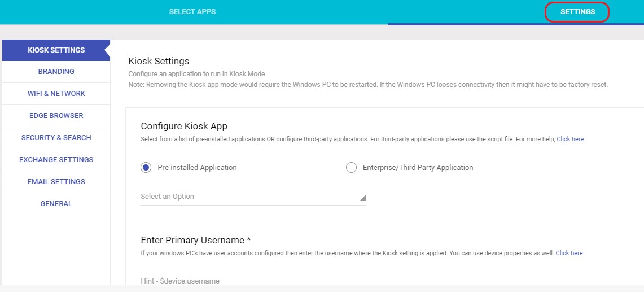This screenshot has width=644, height=292.
Task: Go to the Branding section
Action: [x=56, y=72]
